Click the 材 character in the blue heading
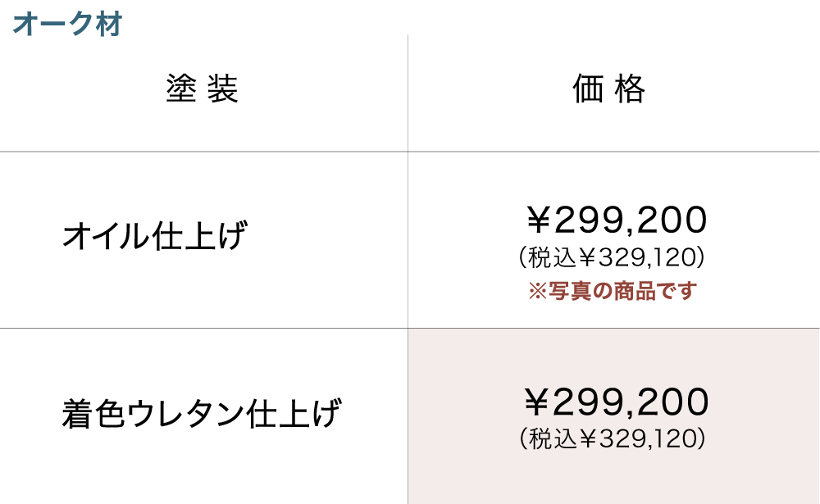Screen dimensions: 820x504 [109, 24]
